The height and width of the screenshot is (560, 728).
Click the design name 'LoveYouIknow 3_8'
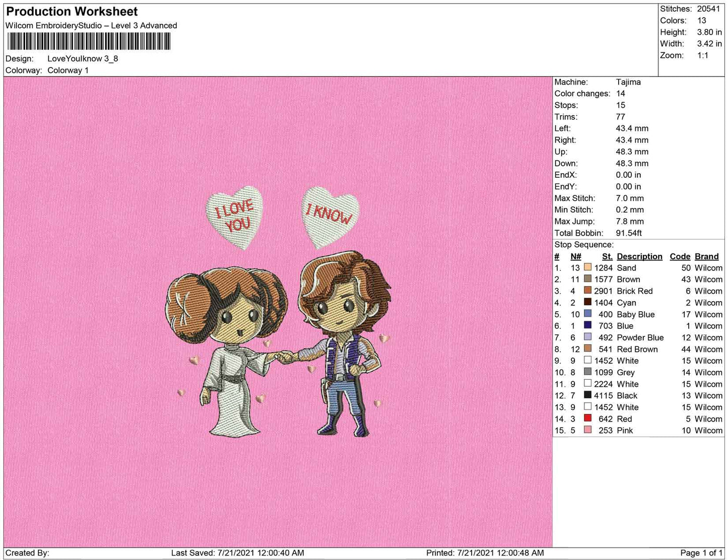[x=83, y=58]
